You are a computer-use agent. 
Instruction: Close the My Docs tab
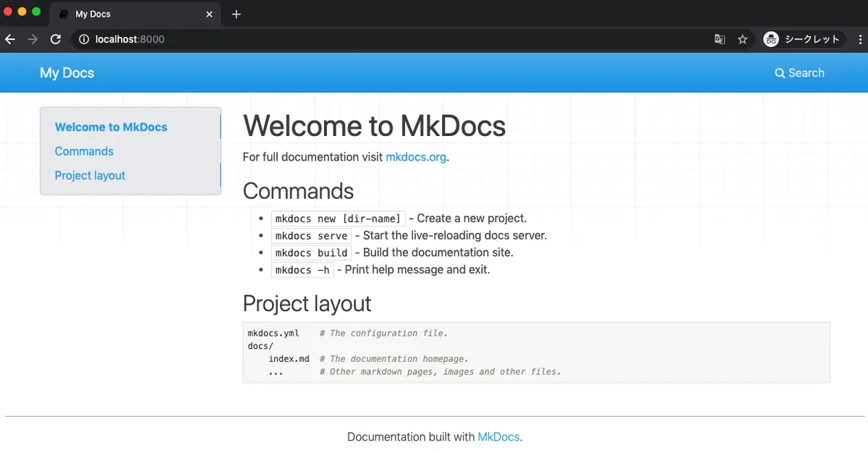(210, 14)
